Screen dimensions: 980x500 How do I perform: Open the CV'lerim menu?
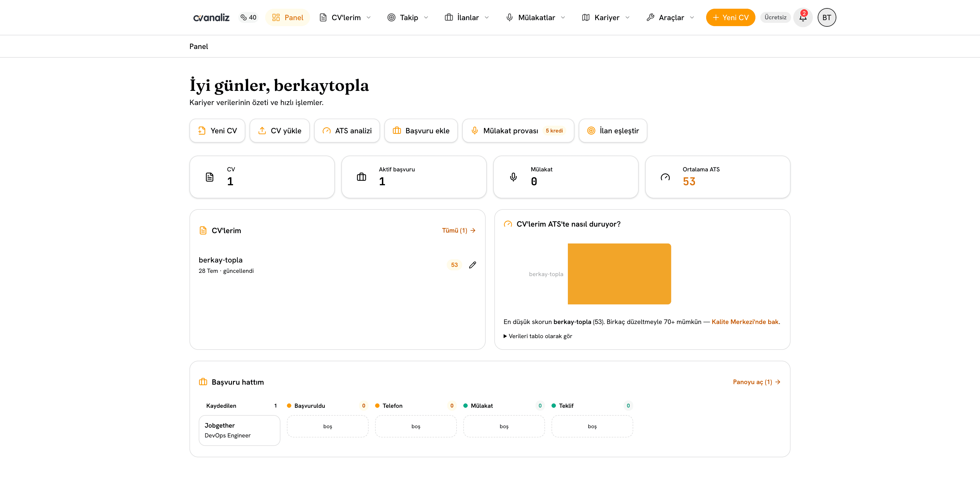coord(345,17)
